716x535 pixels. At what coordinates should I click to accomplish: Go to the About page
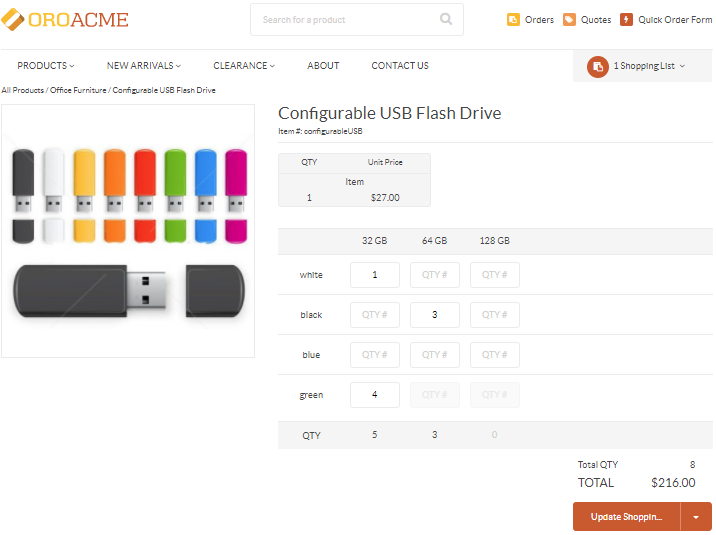[x=323, y=66]
